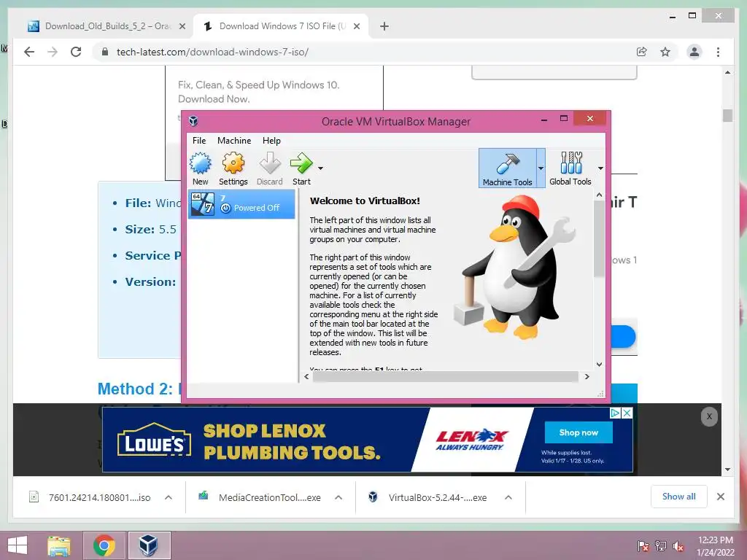The image size is (747, 560).
Task: Close the ad with the blue X icon
Action: 627,413
